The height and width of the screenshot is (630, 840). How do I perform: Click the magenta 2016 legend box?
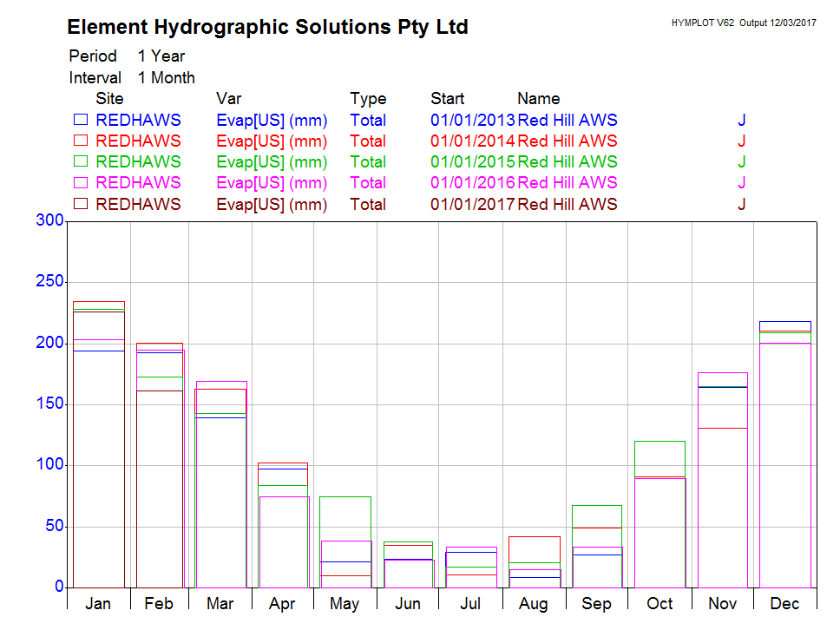81,182
